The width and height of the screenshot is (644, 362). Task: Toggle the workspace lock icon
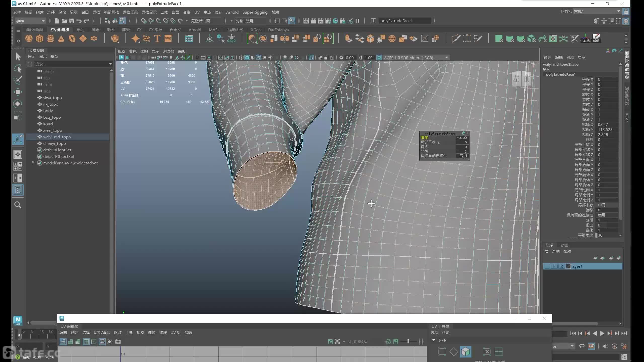pos(626,12)
